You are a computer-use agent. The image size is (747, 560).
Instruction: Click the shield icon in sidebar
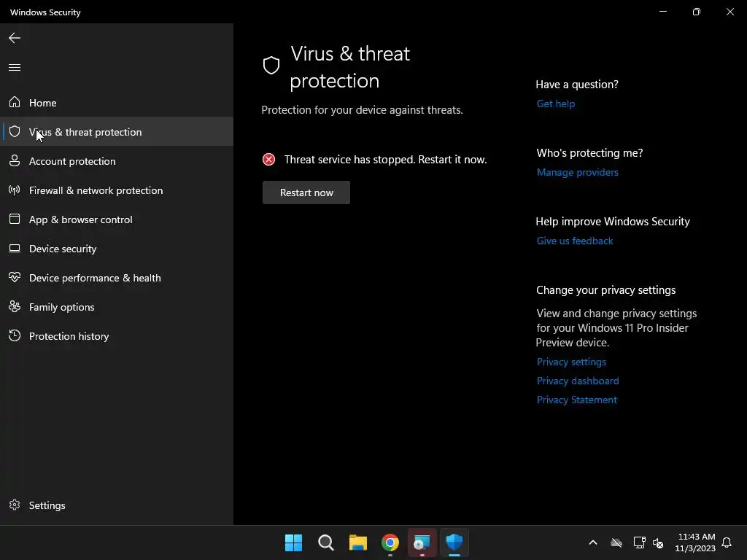pos(15,131)
